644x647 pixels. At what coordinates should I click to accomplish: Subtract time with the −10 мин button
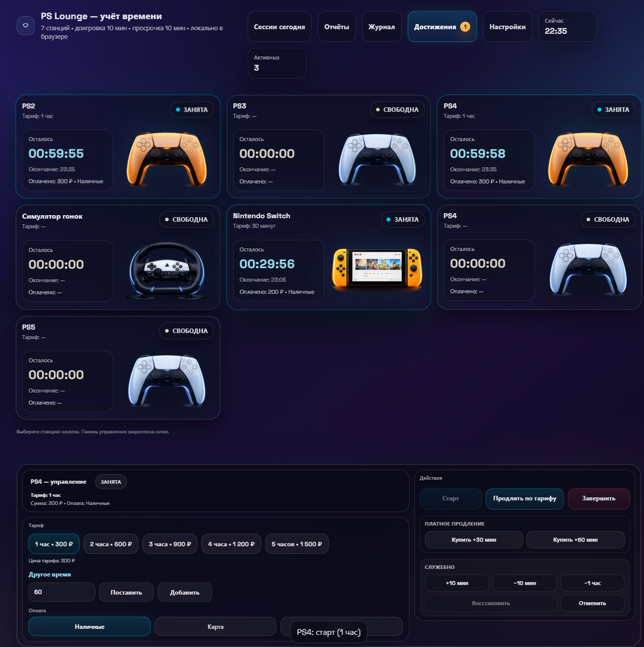[525, 583]
